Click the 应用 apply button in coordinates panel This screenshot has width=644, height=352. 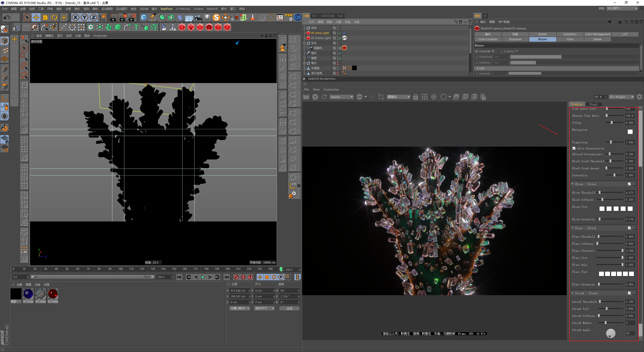(289, 308)
